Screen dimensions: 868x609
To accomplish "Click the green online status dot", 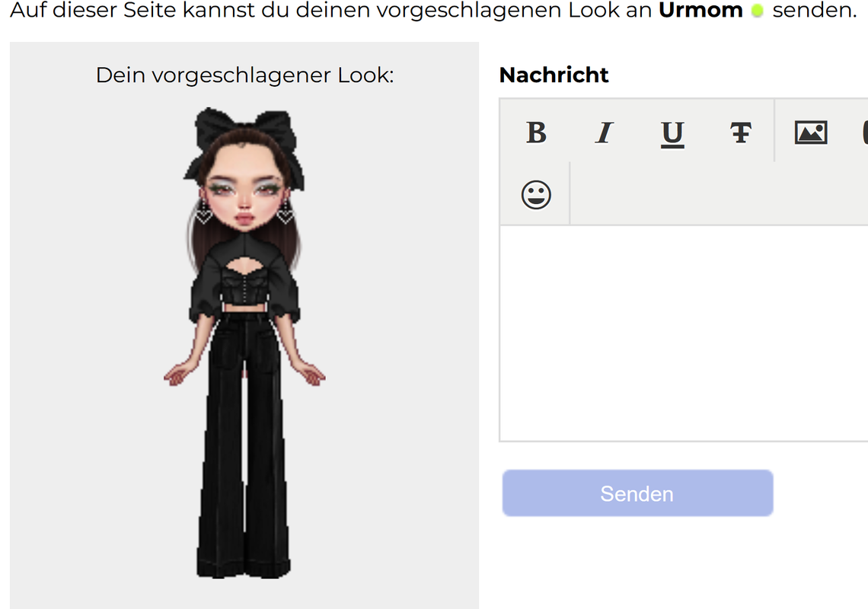I will click(x=758, y=11).
